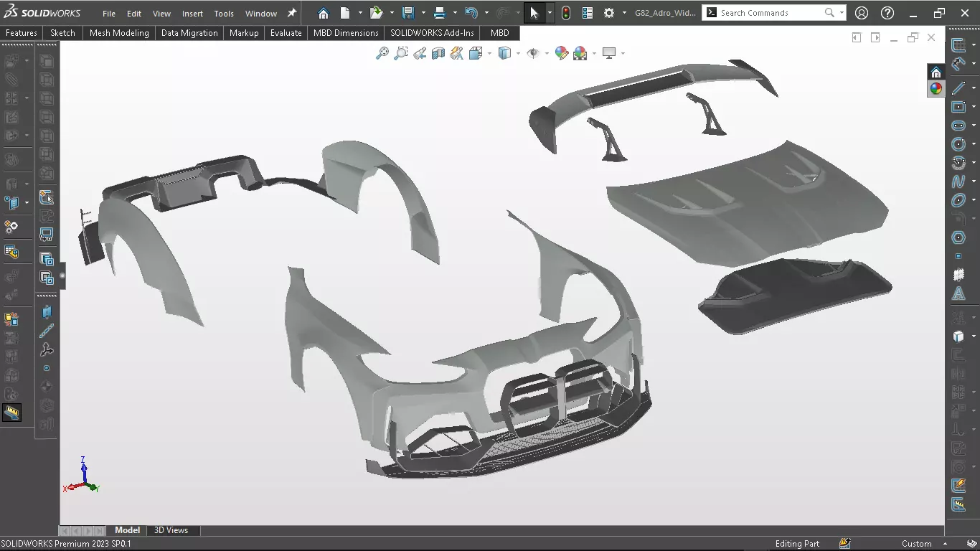Expand the Search Commands dropdown arrow
The height and width of the screenshot is (551, 980).
(x=842, y=13)
